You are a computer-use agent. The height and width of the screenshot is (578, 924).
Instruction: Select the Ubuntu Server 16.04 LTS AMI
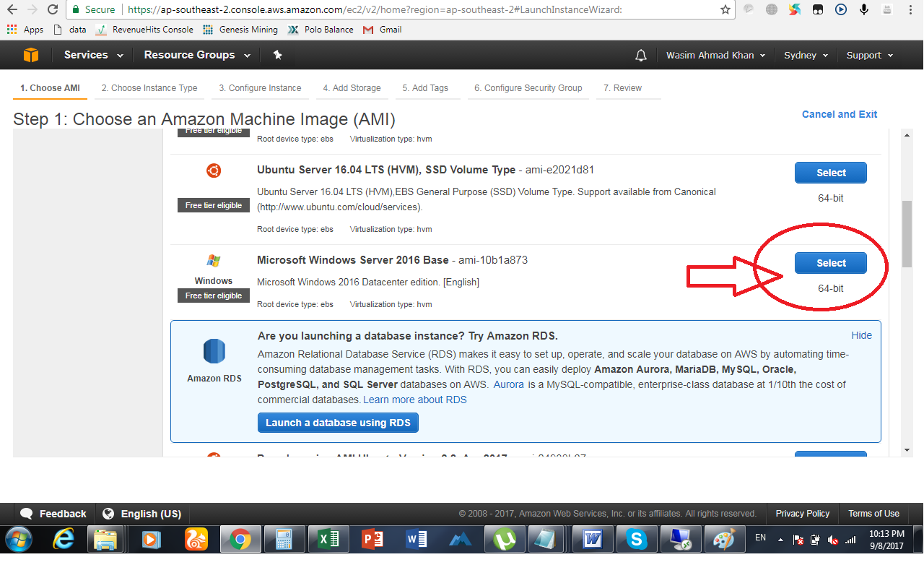pos(831,173)
